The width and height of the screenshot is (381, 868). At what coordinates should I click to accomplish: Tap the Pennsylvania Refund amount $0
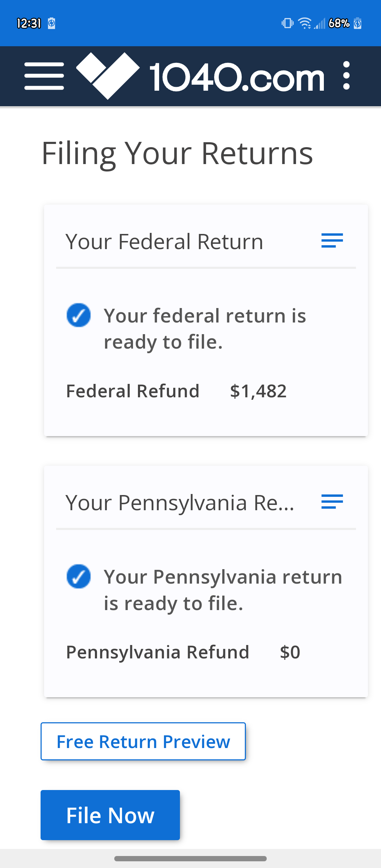pos(290,652)
